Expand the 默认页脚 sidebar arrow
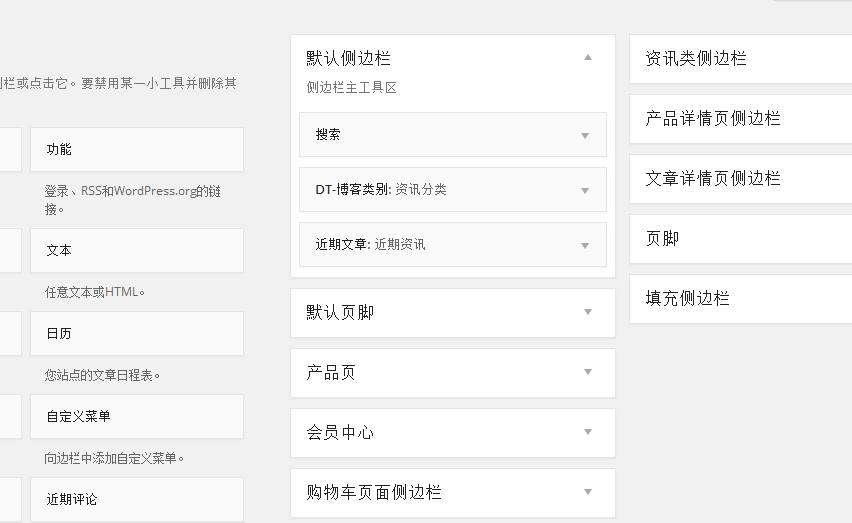The image size is (852, 523). click(x=587, y=312)
